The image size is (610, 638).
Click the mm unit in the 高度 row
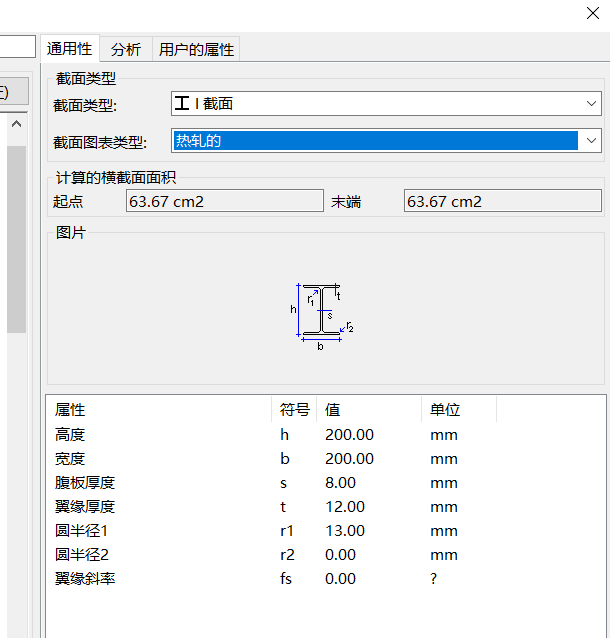click(x=444, y=435)
